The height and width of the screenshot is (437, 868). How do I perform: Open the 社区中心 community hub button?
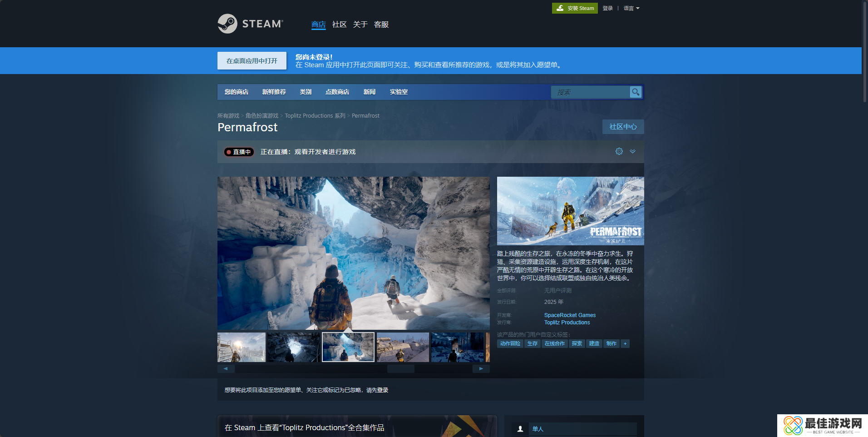pos(623,127)
